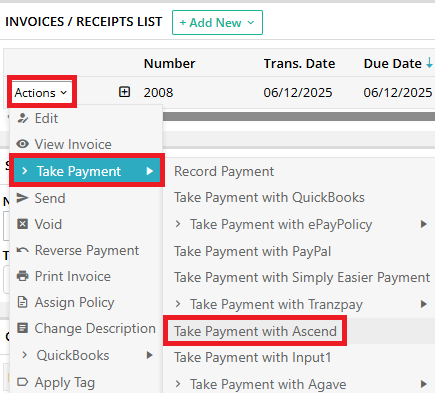Click the Tranzpay submenu arrow
The width and height of the screenshot is (435, 393).
pyautogui.click(x=424, y=304)
